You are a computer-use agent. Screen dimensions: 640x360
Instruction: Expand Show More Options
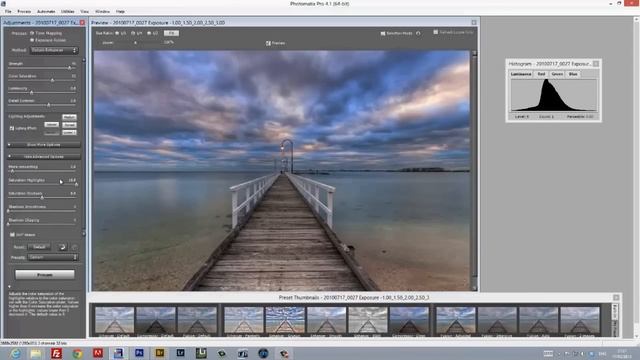coord(44,145)
